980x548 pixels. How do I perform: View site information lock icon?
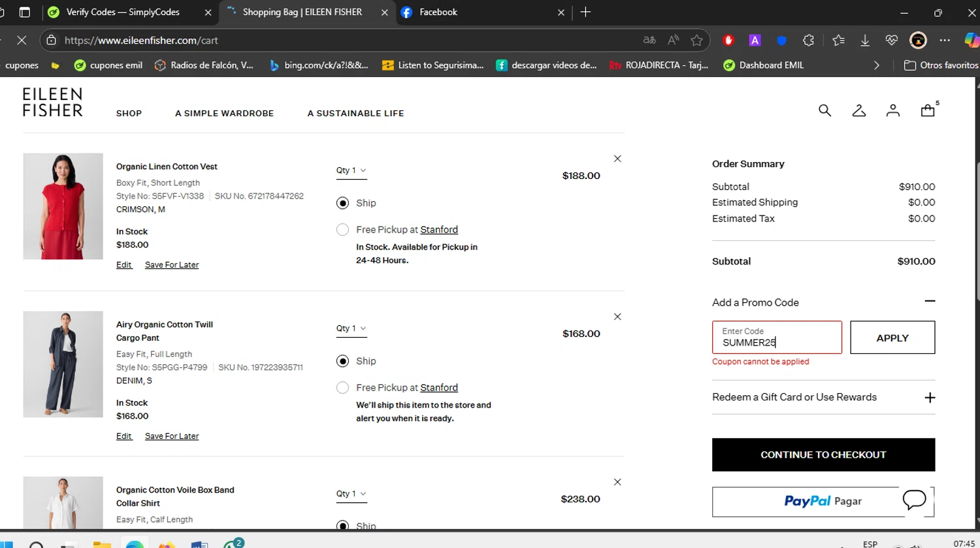(x=51, y=40)
